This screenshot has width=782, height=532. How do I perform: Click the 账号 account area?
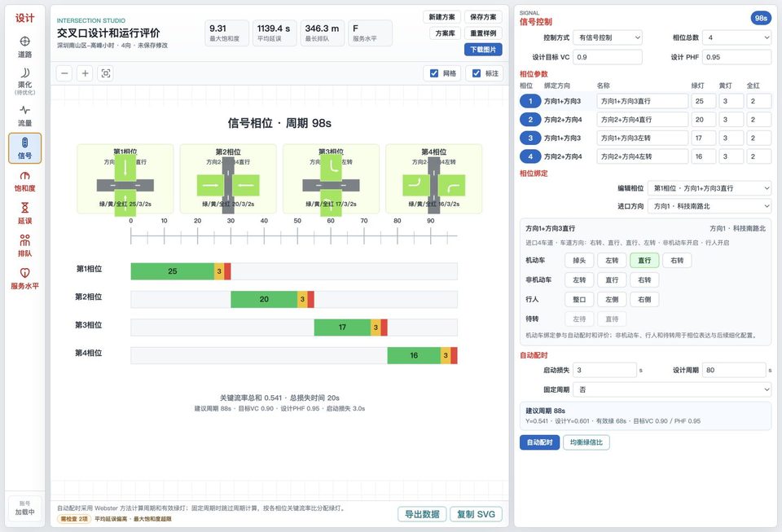(x=24, y=508)
